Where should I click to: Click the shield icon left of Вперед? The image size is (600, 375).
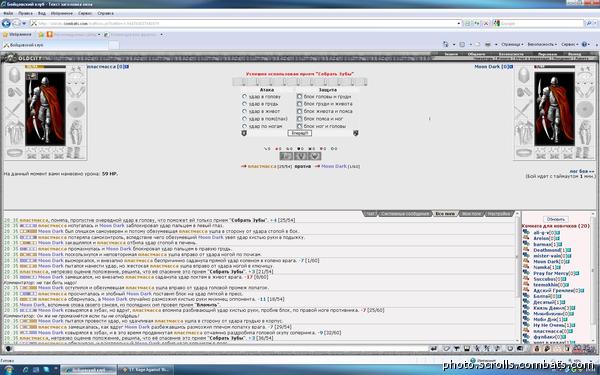[244, 133]
